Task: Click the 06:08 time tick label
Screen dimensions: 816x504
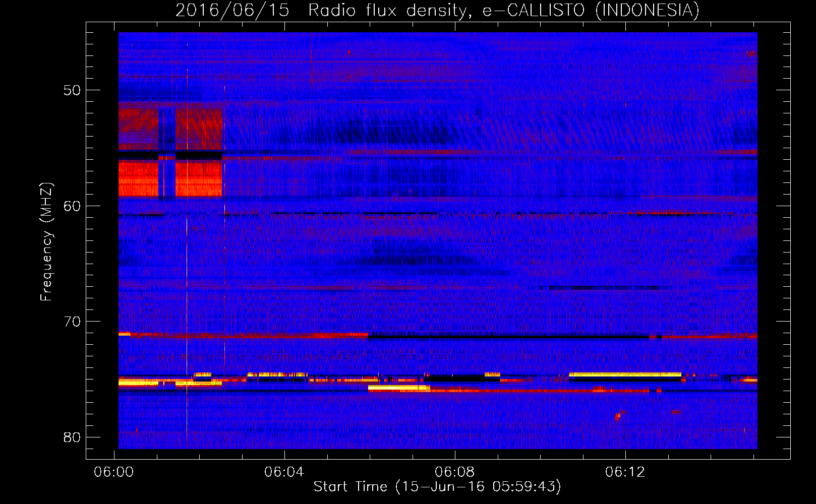Action: pos(455,472)
